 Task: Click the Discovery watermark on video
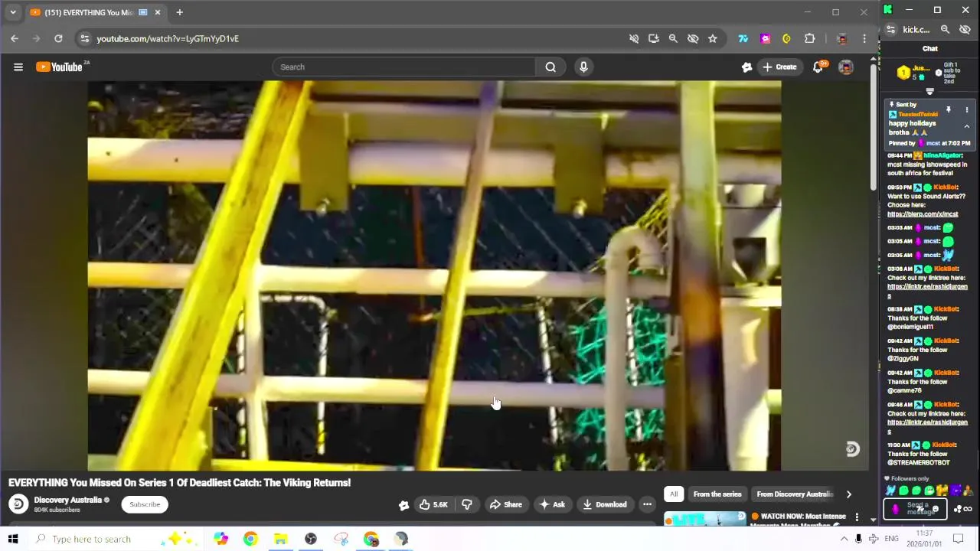852,449
